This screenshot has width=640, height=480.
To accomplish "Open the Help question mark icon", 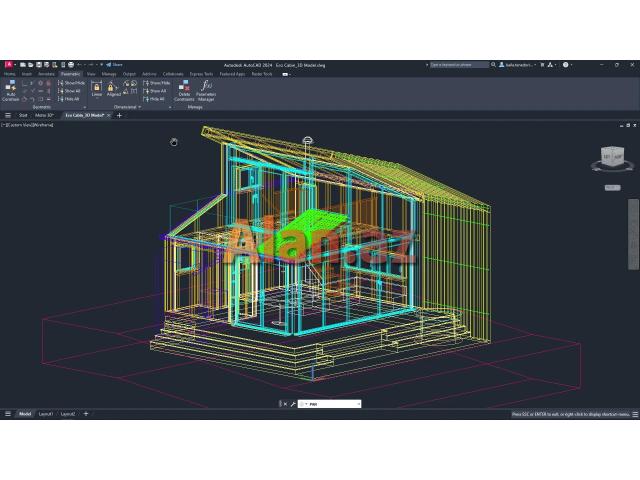I will [566, 64].
